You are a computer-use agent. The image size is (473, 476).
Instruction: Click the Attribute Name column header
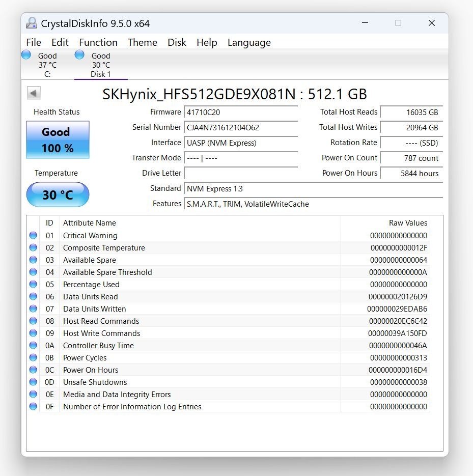pos(201,223)
